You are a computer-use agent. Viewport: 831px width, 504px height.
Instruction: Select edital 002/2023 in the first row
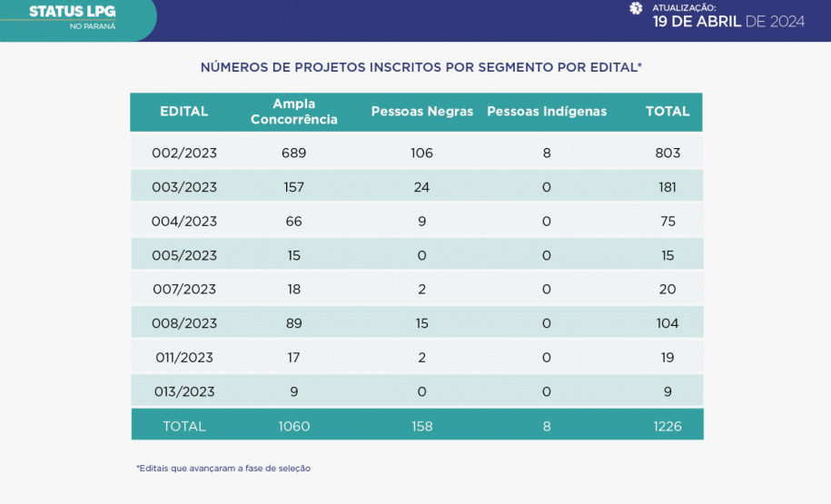184,153
